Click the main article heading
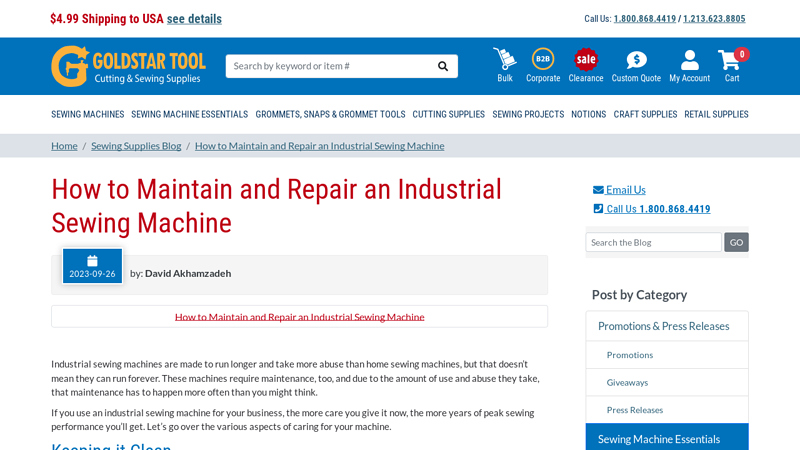This screenshot has height=450, width=800. (277, 206)
